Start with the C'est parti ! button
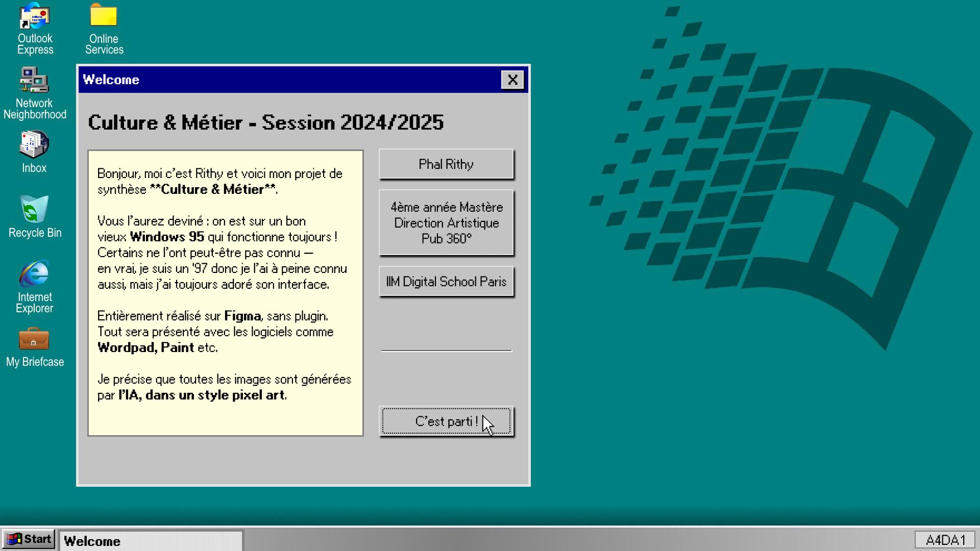Image resolution: width=980 pixels, height=551 pixels. click(x=446, y=421)
